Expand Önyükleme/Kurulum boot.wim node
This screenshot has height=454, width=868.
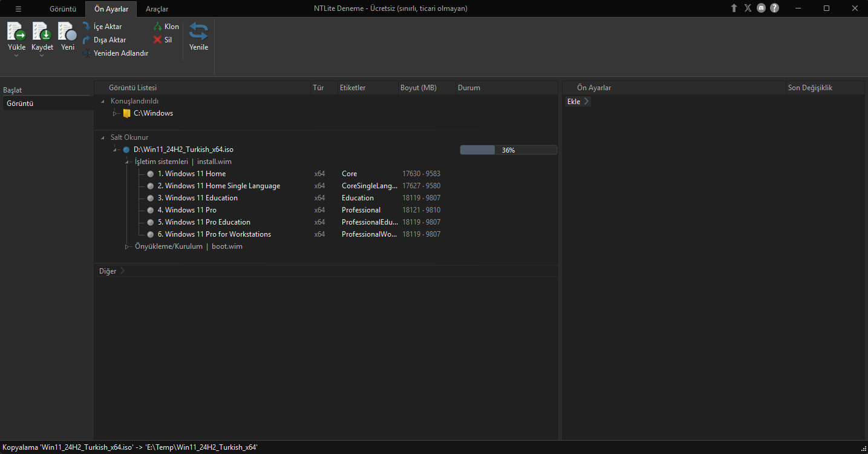(x=127, y=246)
